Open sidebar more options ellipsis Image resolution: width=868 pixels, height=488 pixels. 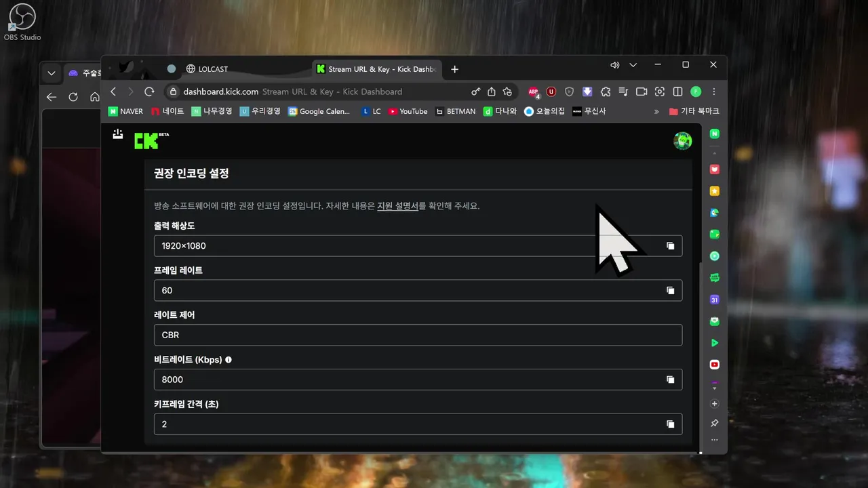tap(714, 440)
